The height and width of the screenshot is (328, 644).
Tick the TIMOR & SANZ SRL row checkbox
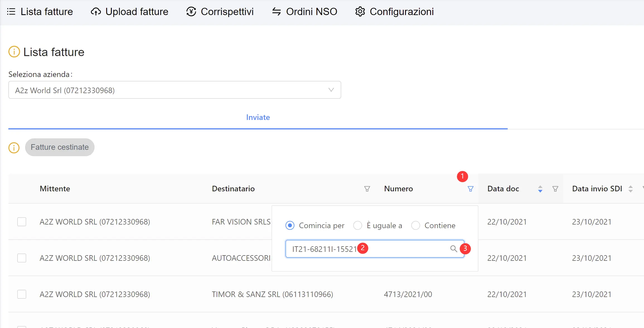tap(22, 294)
